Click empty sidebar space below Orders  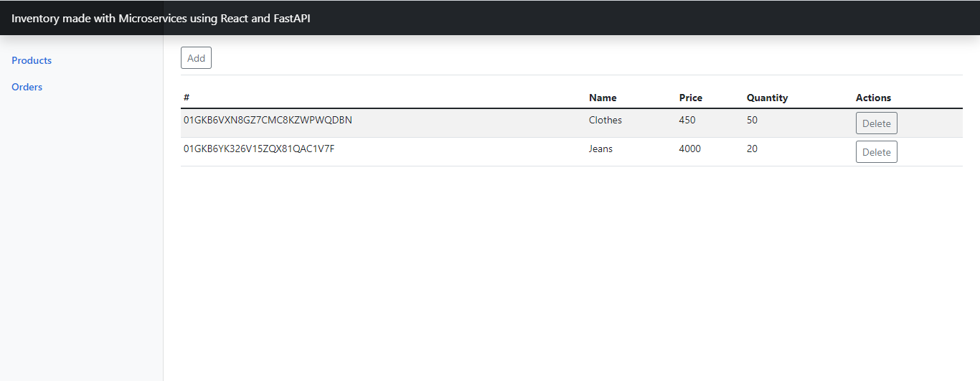[81, 237]
